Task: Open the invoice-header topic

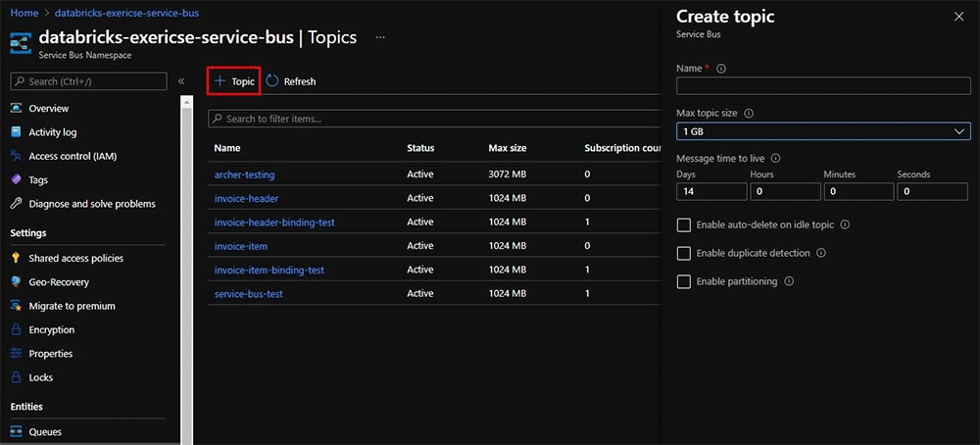Action: point(246,198)
